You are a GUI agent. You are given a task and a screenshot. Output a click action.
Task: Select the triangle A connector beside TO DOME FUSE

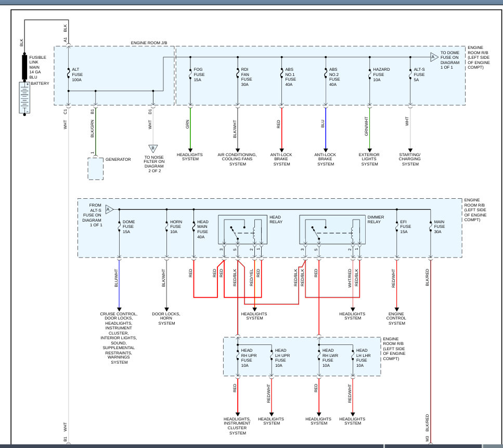tap(434, 57)
